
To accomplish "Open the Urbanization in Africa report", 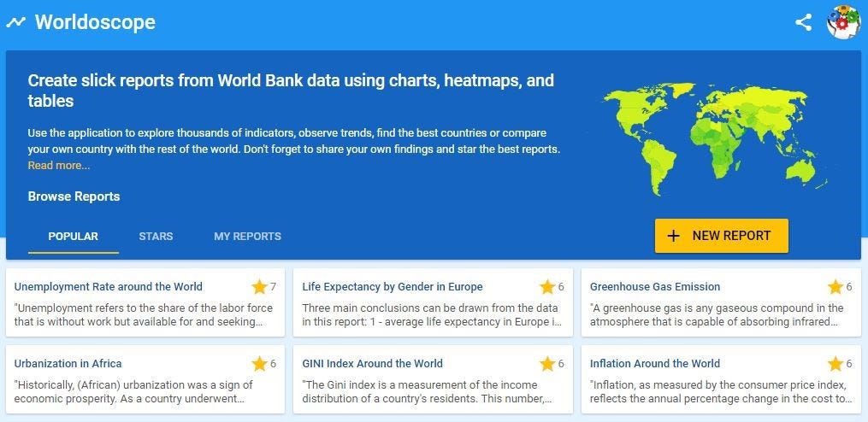I will click(x=68, y=363).
